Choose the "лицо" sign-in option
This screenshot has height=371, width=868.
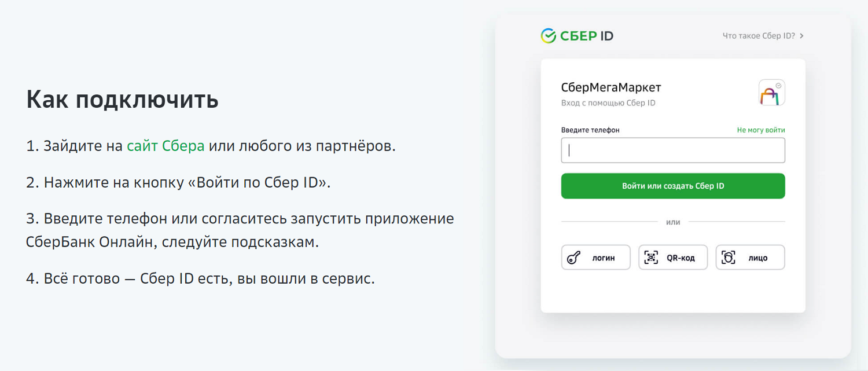(757, 258)
